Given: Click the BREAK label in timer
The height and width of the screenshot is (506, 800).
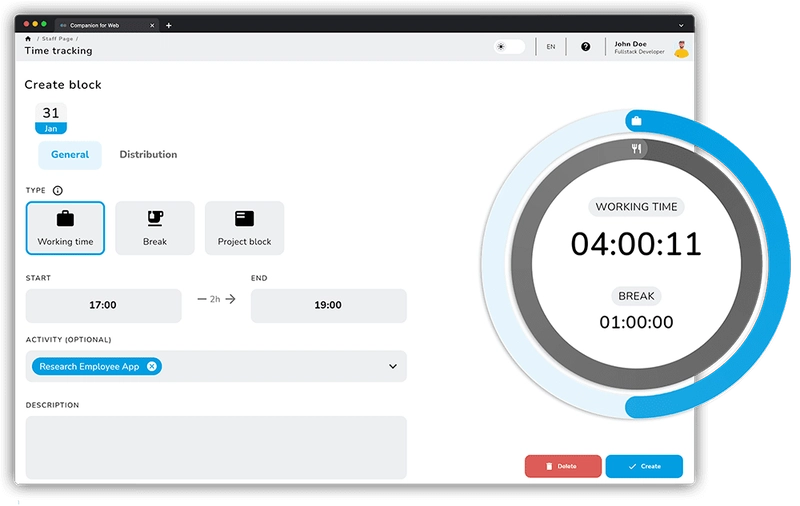Looking at the screenshot, I should [636, 296].
